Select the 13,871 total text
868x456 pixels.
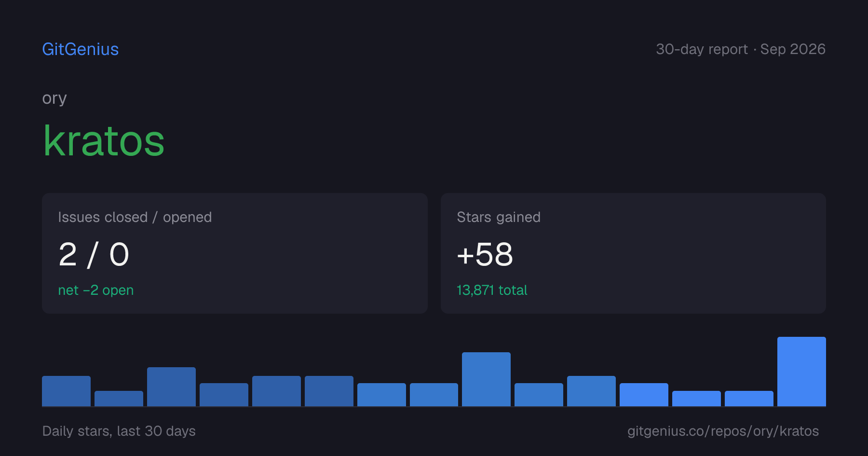coord(492,290)
